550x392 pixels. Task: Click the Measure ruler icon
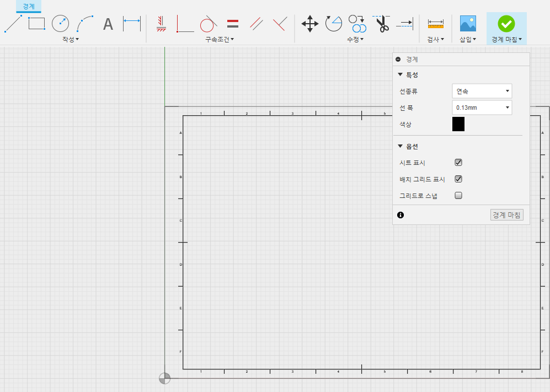pyautogui.click(x=435, y=24)
